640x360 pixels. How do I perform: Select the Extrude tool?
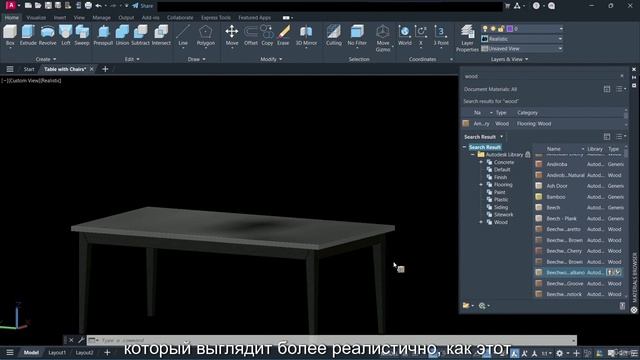(x=28, y=35)
